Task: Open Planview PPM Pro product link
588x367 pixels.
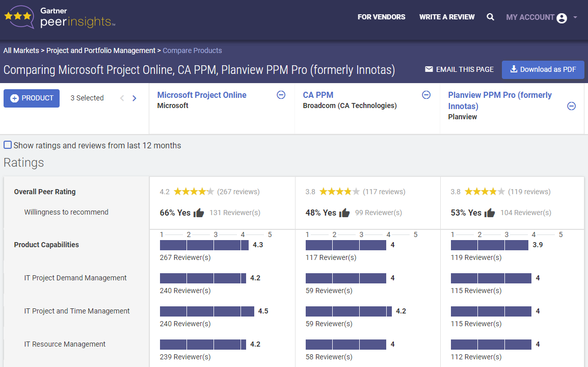Action: pyautogui.click(x=500, y=100)
